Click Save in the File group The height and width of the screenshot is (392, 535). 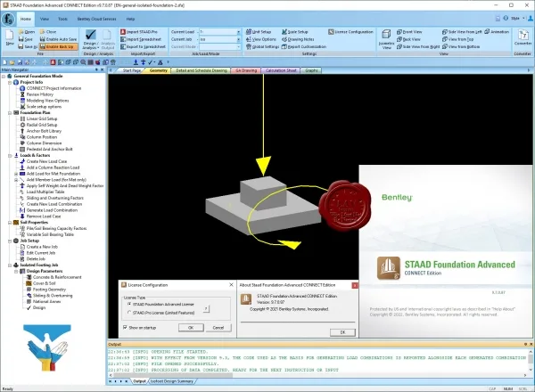(26, 39)
